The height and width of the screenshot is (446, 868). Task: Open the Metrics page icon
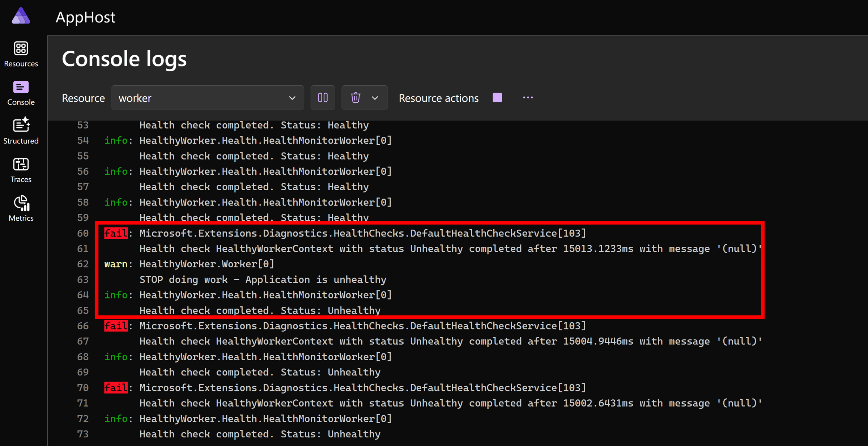[21, 203]
